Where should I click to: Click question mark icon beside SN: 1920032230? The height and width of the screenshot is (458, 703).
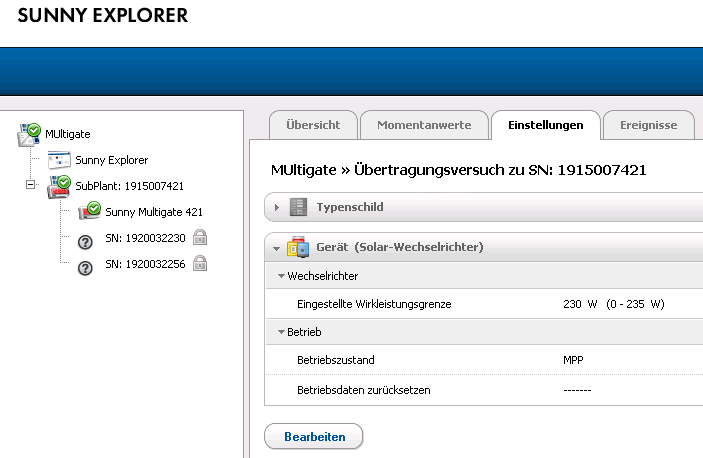[85, 242]
